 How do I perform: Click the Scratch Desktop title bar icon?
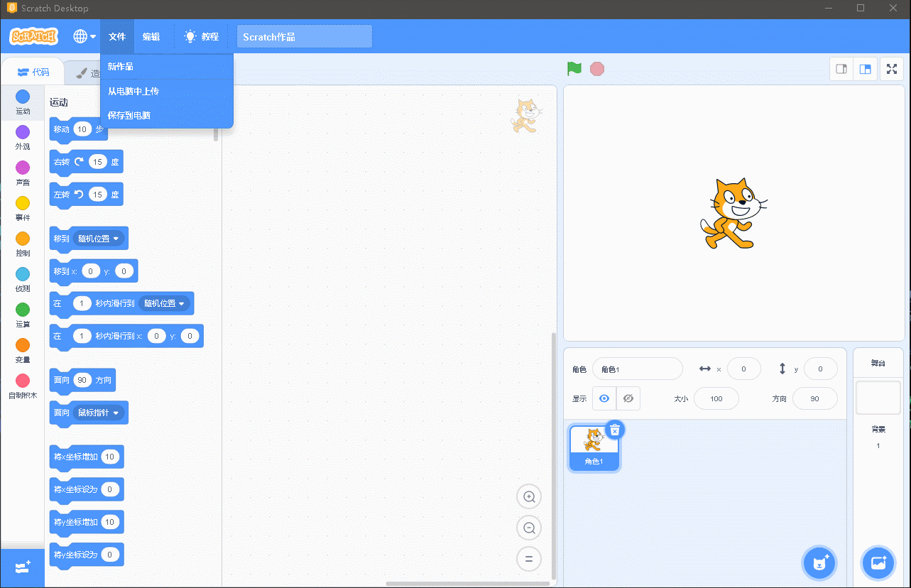(x=12, y=9)
